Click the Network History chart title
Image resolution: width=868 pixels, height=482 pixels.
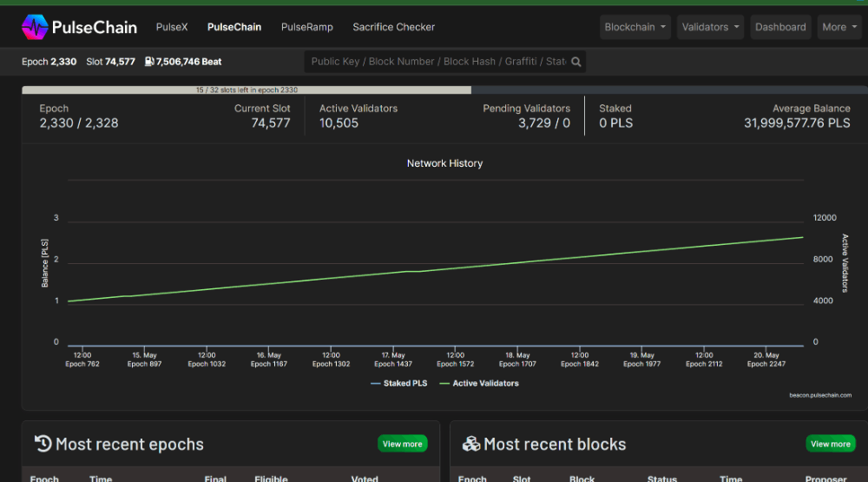pos(444,163)
